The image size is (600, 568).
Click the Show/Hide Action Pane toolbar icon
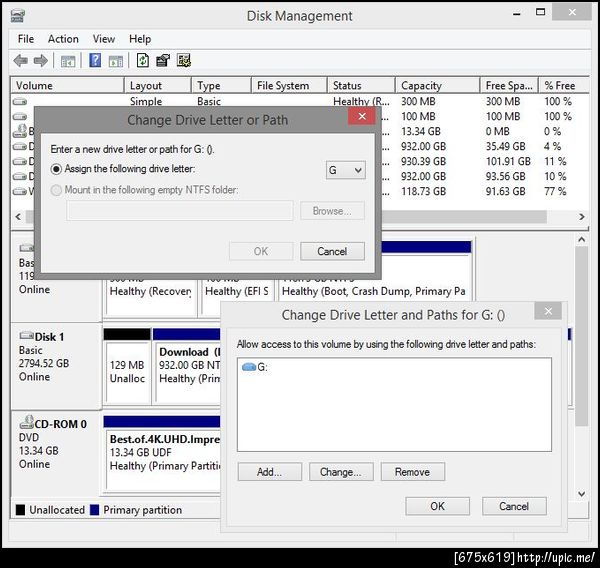116,61
